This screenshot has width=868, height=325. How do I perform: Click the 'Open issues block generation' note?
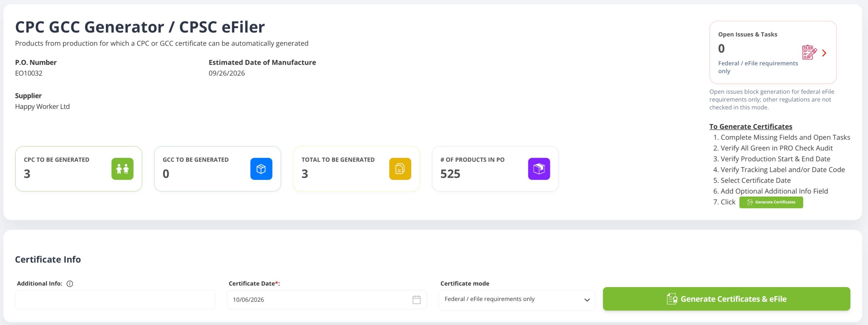(x=772, y=99)
